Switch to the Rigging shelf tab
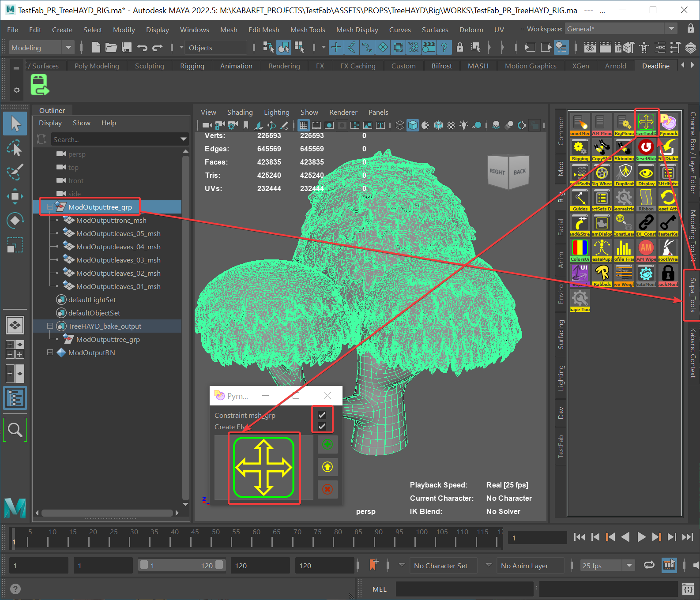Image resolution: width=700 pixels, height=600 pixels. point(192,66)
